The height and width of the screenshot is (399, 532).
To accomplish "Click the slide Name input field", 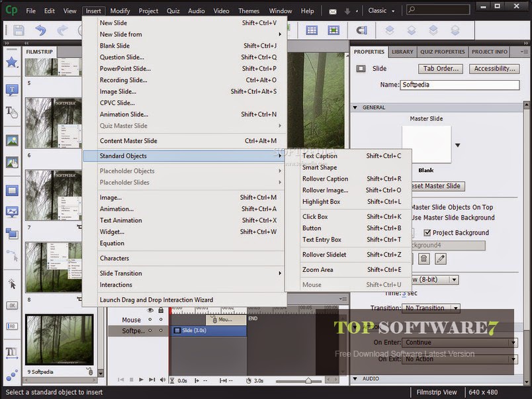I will click(460, 85).
